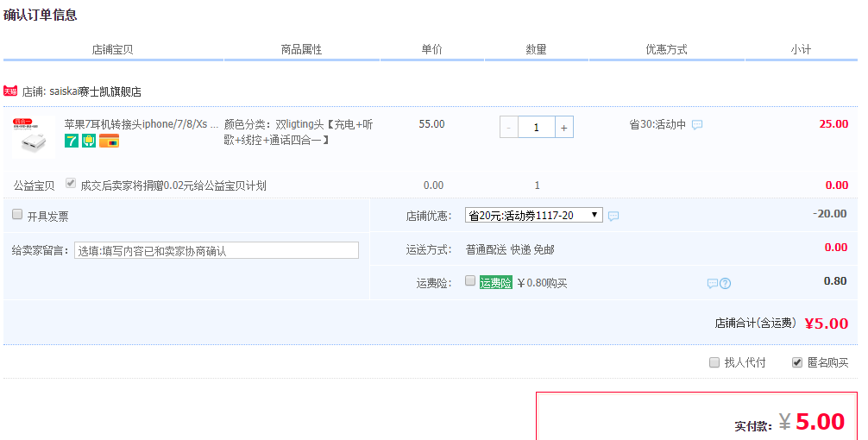Click the -20.00 coupon discount value
This screenshot has height=440, width=868.
[829, 214]
